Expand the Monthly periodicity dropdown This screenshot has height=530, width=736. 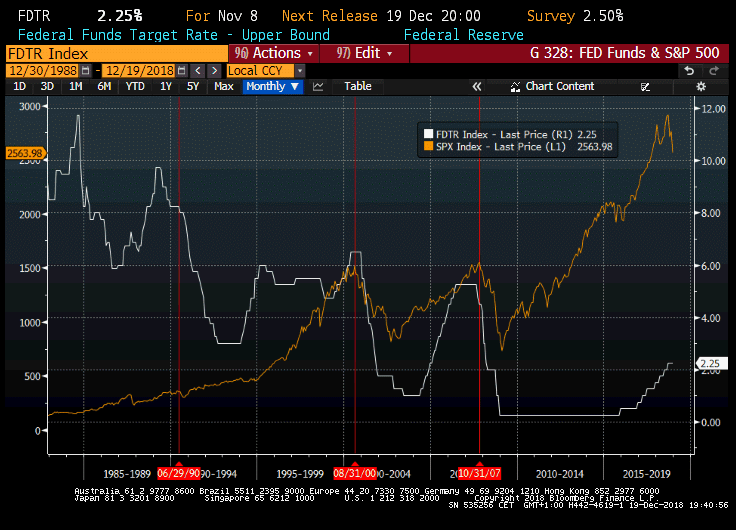[273, 87]
